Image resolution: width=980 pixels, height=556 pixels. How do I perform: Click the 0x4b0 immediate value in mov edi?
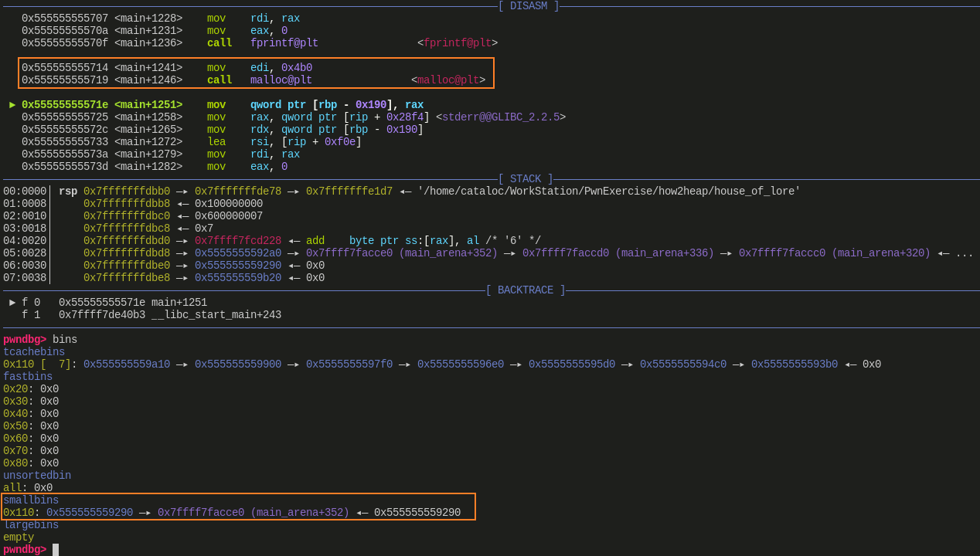click(x=297, y=68)
